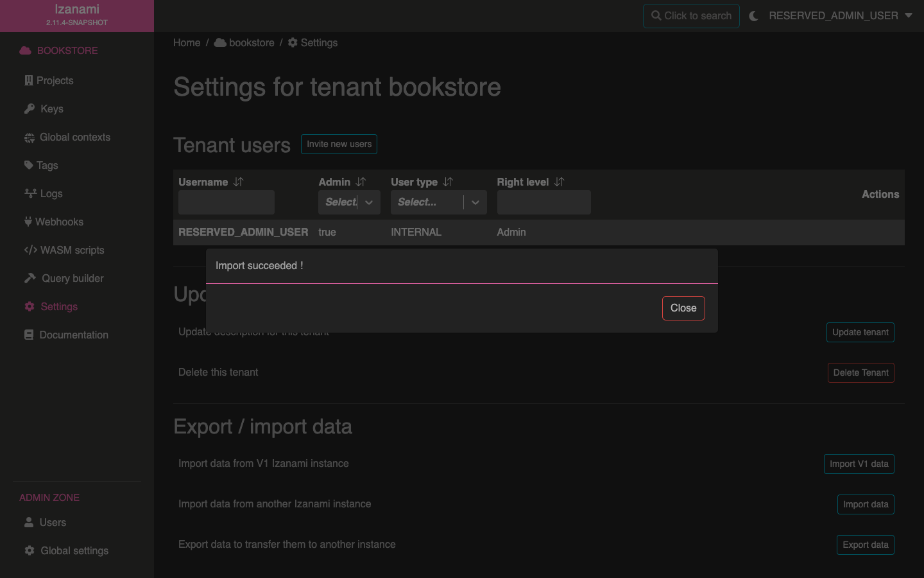This screenshot has width=924, height=578.
Task: Expand the Admin filter select dropdown
Action: [x=369, y=202]
